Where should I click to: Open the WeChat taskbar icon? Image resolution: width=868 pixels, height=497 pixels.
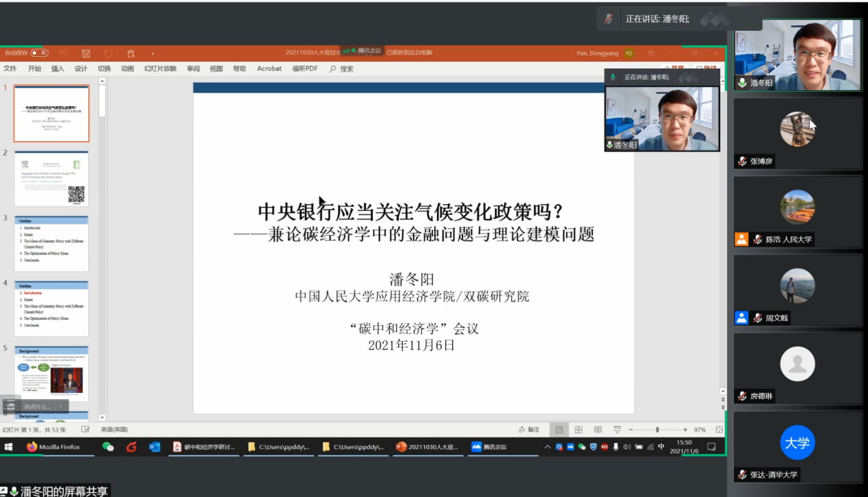(x=108, y=447)
